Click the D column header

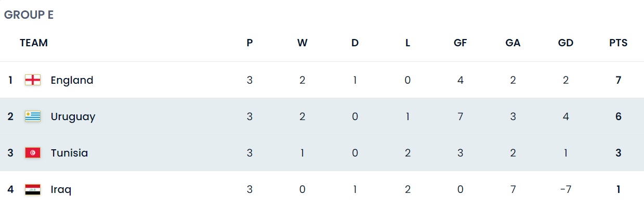pyautogui.click(x=355, y=43)
